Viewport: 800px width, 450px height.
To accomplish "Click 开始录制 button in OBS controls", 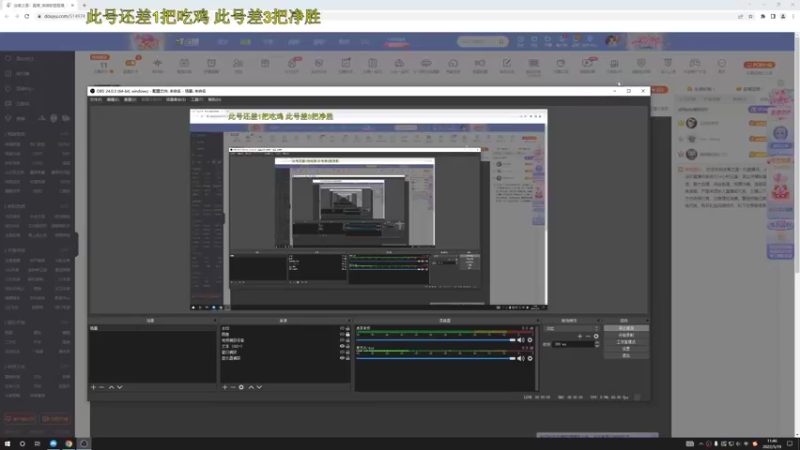I will [627, 335].
